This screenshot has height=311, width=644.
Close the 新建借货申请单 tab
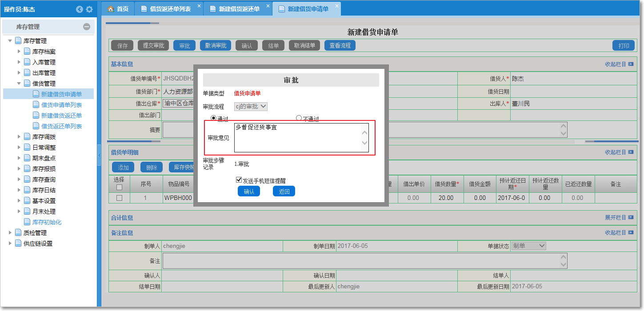click(336, 6)
